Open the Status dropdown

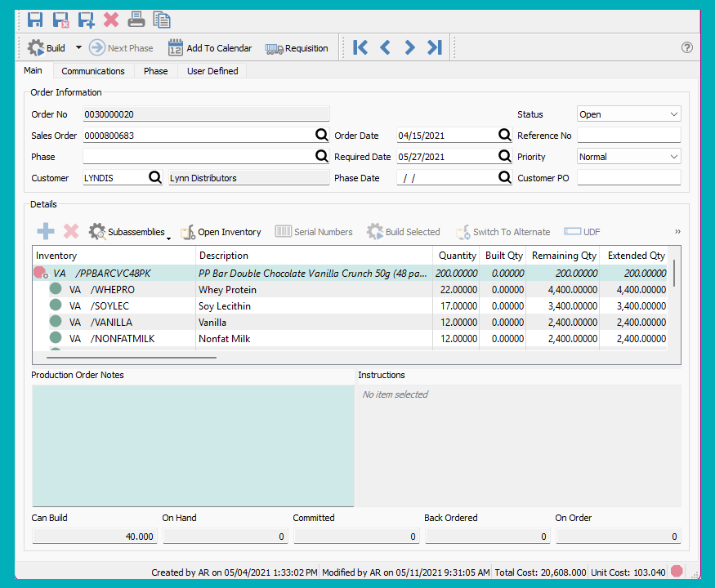[629, 114]
